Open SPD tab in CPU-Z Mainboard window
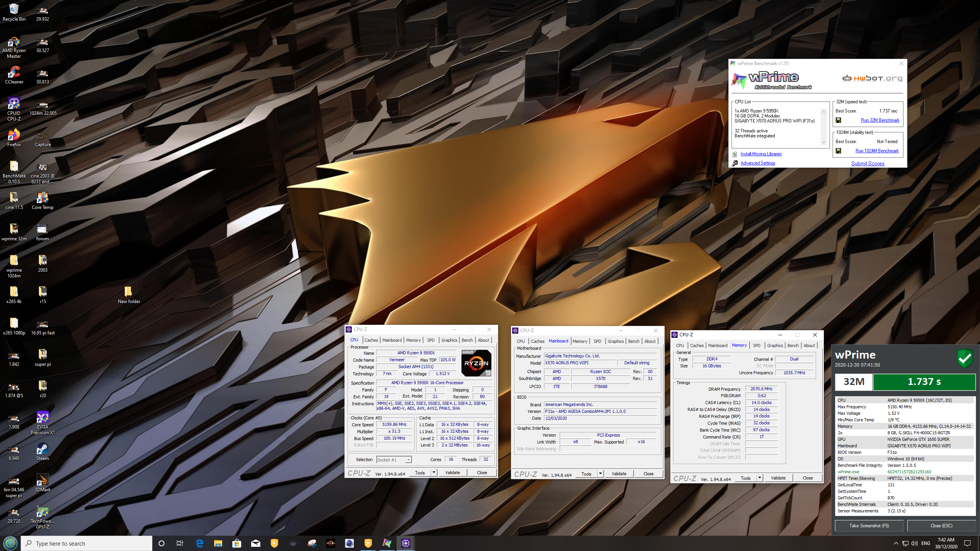 (x=597, y=341)
